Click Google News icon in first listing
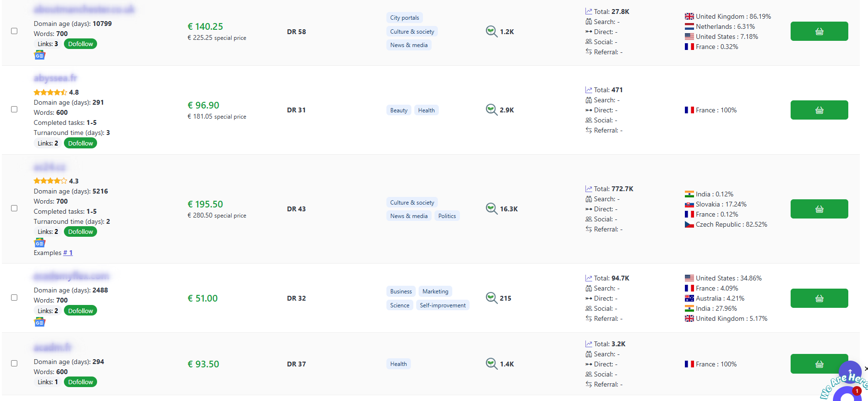This screenshot has width=868, height=401. [39, 56]
